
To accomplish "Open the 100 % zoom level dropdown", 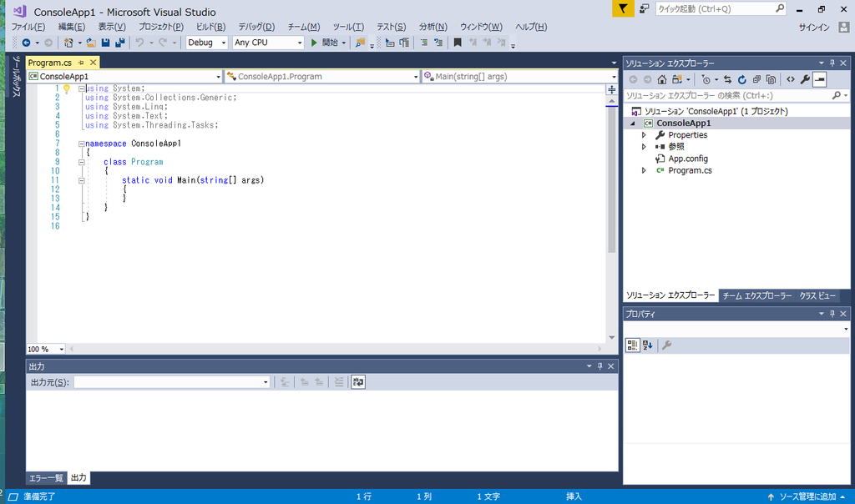I will coord(46,349).
